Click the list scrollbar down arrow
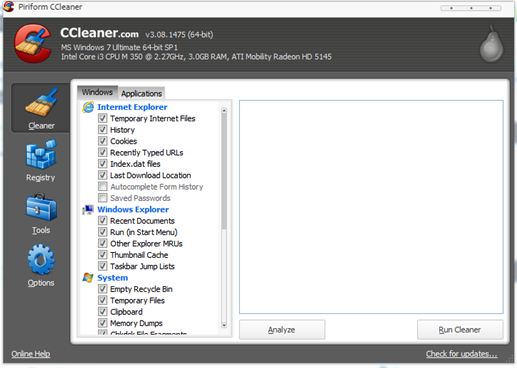The image size is (517, 368). pyautogui.click(x=224, y=325)
